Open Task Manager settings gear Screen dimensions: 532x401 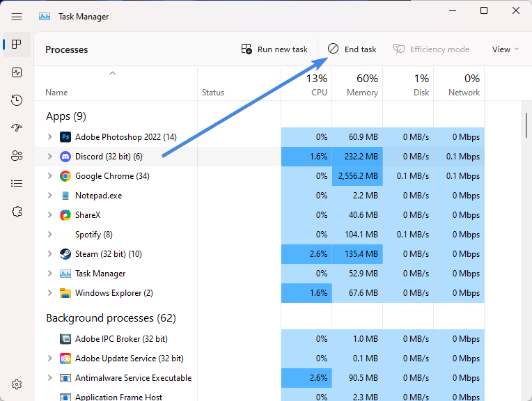[17, 384]
